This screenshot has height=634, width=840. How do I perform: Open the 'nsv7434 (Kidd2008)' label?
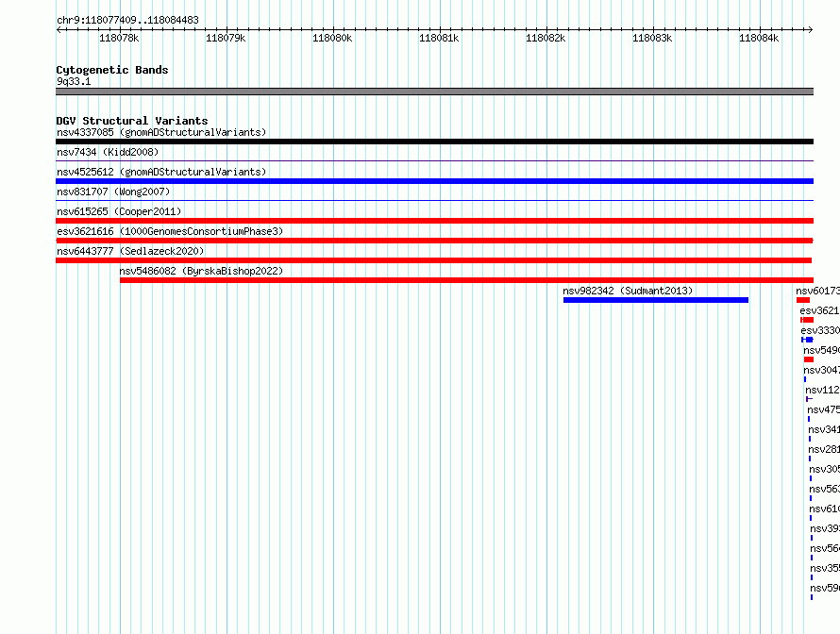[108, 152]
